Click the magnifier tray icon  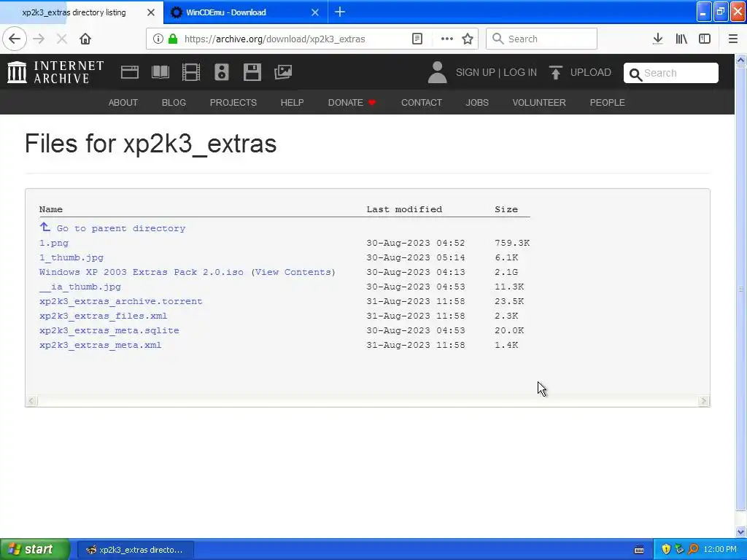(x=693, y=550)
